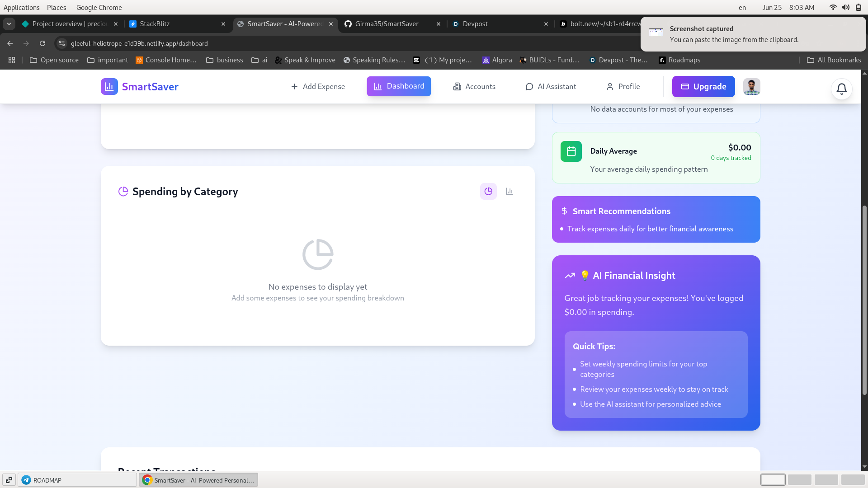Image resolution: width=868 pixels, height=488 pixels.
Task: Open the AI Assistant page
Action: (551, 86)
